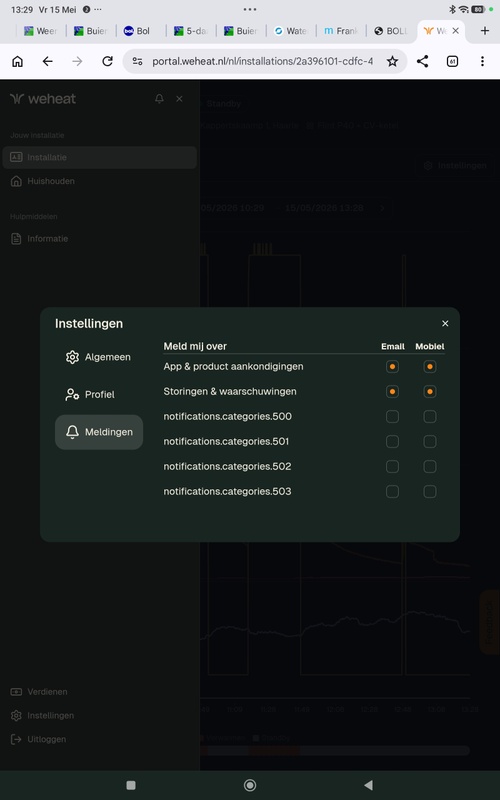
Task: Switch to the Weer browser tab
Action: pyautogui.click(x=41, y=31)
